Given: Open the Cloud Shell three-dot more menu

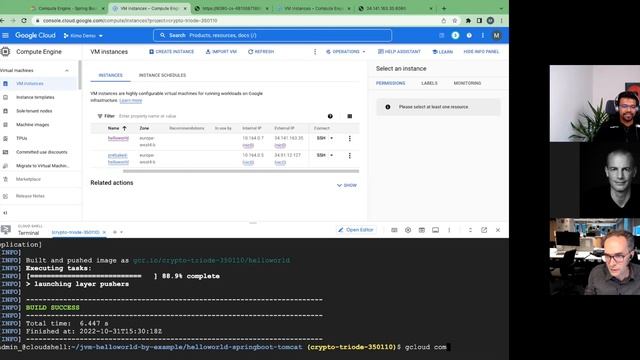Looking at the screenshot, I should click(449, 230).
